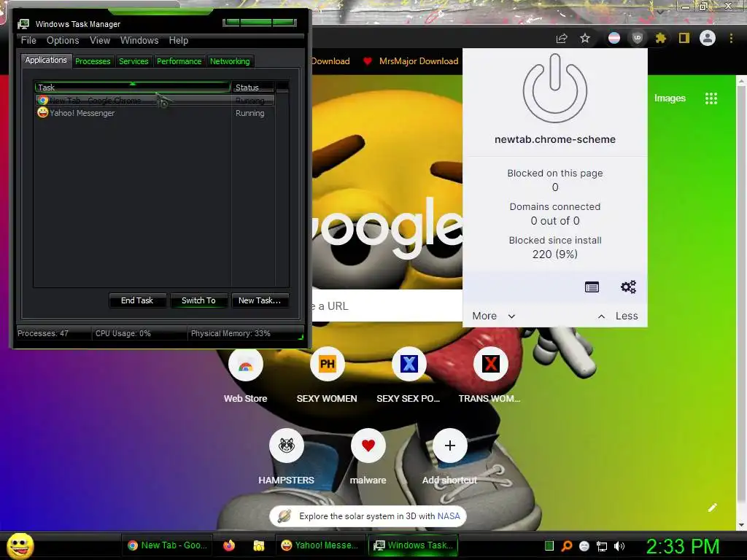The image size is (747, 560).
Task: Open the View menu in Task Manager
Action: [x=100, y=41]
